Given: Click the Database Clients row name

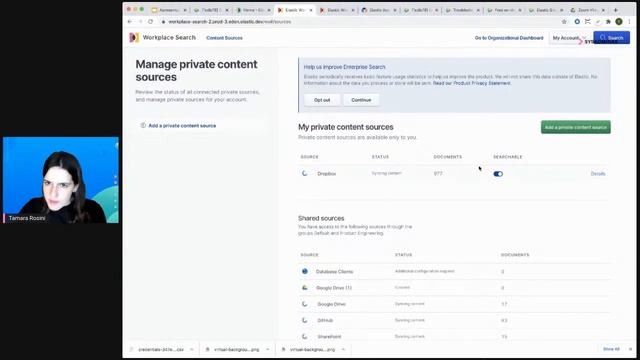Looking at the screenshot, I should (x=334, y=272).
